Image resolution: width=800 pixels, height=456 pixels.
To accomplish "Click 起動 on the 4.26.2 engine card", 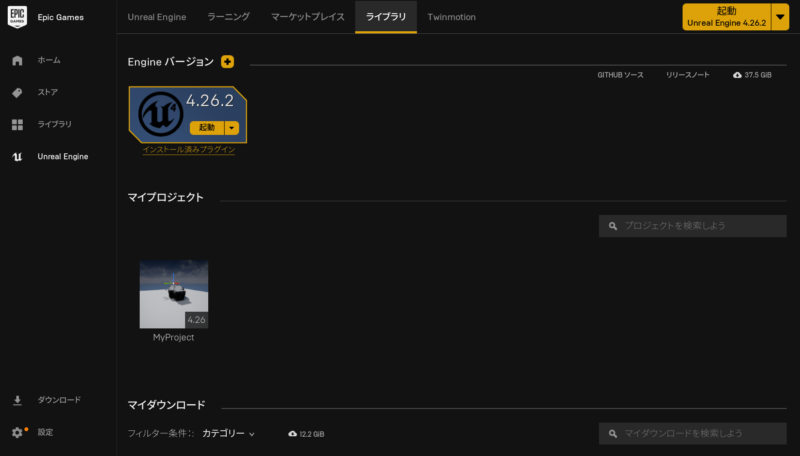I will point(207,128).
